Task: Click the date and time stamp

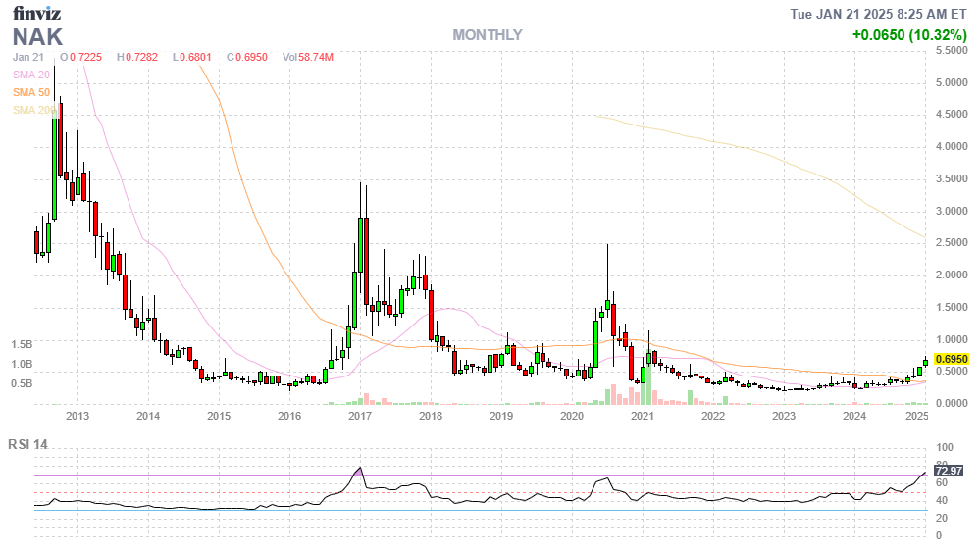Action: tap(879, 14)
